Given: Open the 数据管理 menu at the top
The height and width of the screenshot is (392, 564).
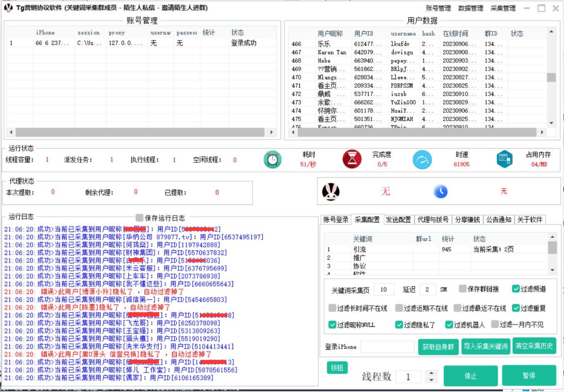Looking at the screenshot, I should click(x=471, y=8).
